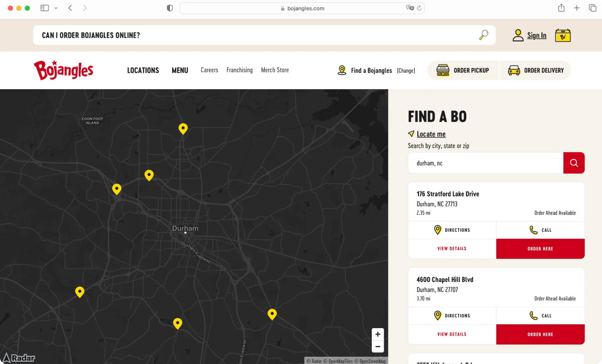Open the Merch Store link

275,70
